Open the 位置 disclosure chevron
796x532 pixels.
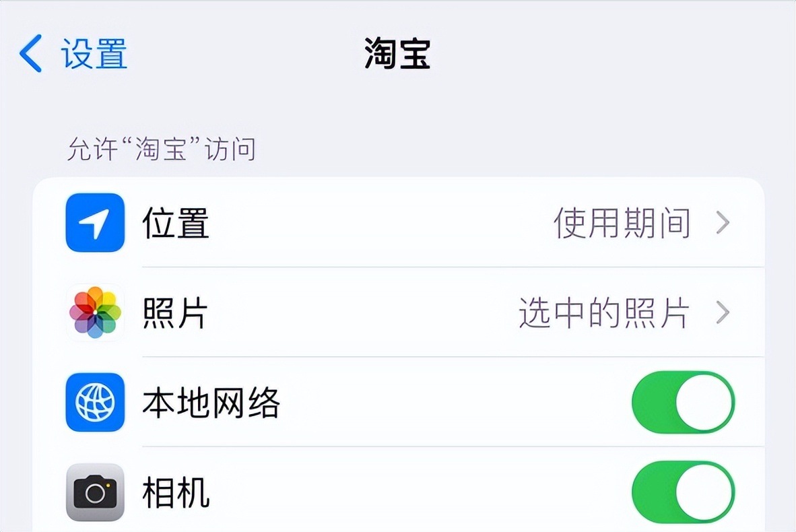(x=723, y=222)
